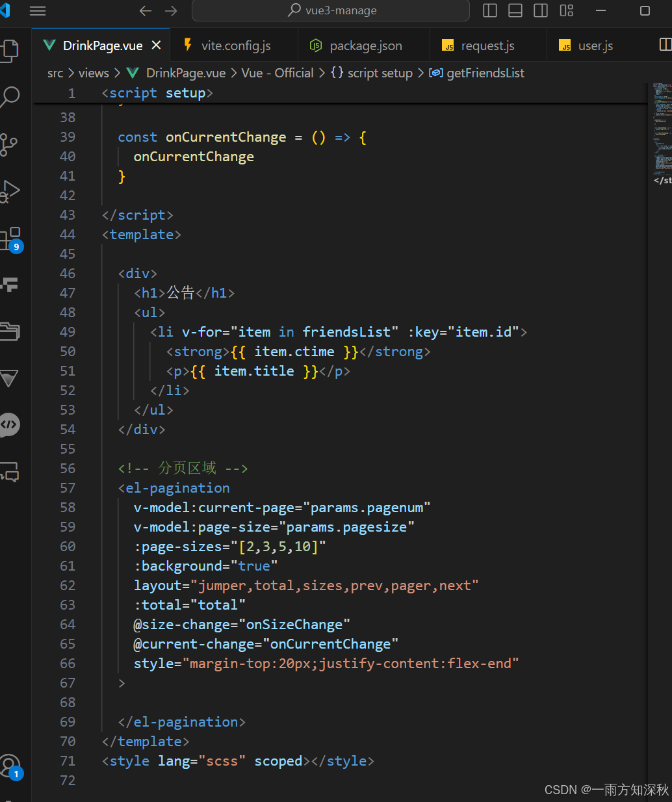Click onCurrentChange in the const declaration
Viewport: 672px width, 802px height.
pos(226,137)
